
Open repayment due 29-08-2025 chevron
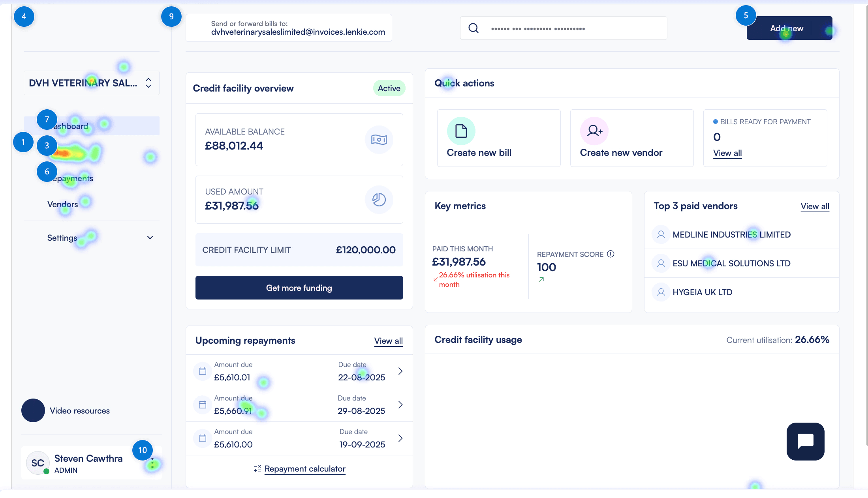click(400, 404)
